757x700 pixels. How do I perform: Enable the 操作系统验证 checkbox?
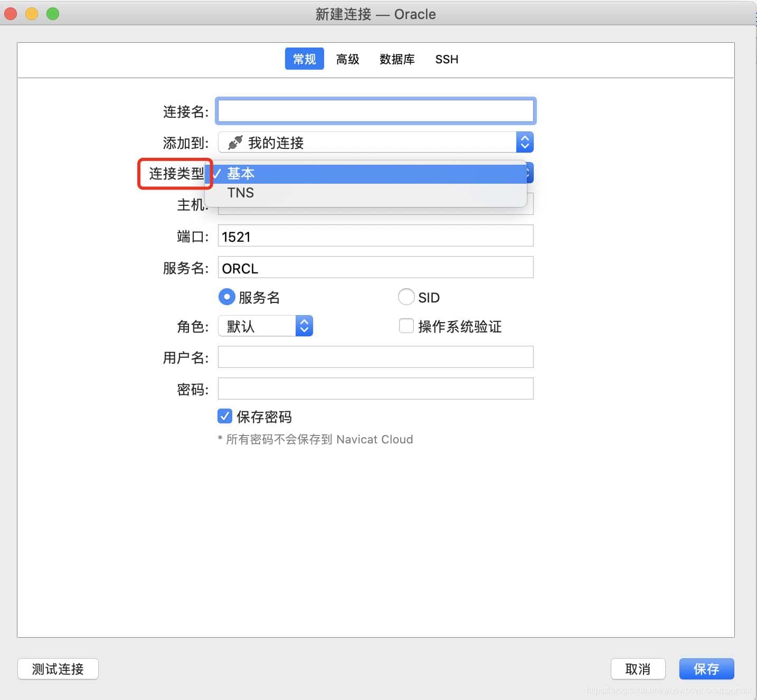[x=406, y=326]
